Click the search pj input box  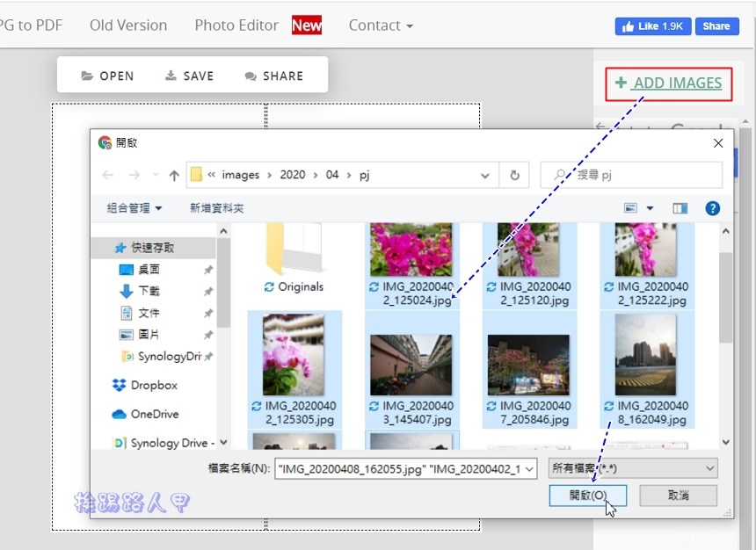(x=631, y=175)
